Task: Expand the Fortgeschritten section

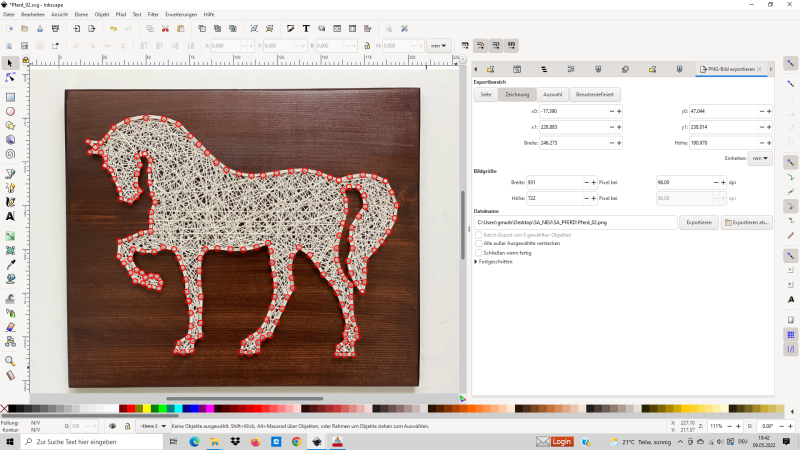Action: (476, 261)
